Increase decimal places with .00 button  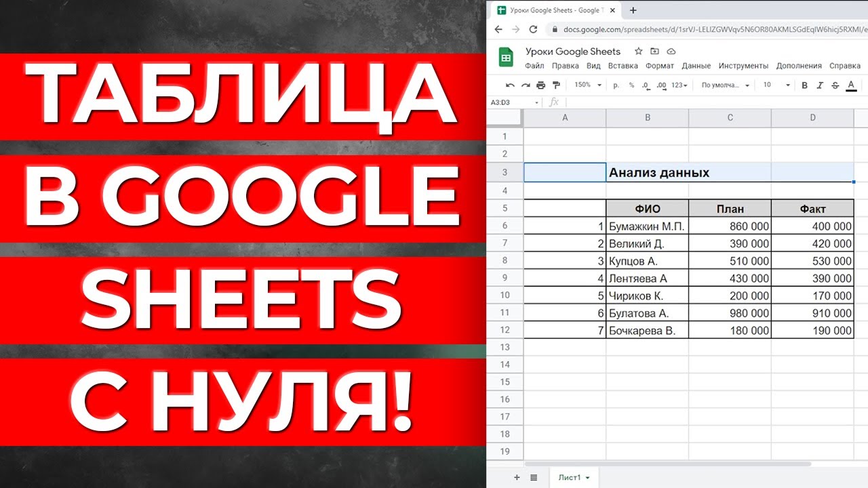coord(662,85)
